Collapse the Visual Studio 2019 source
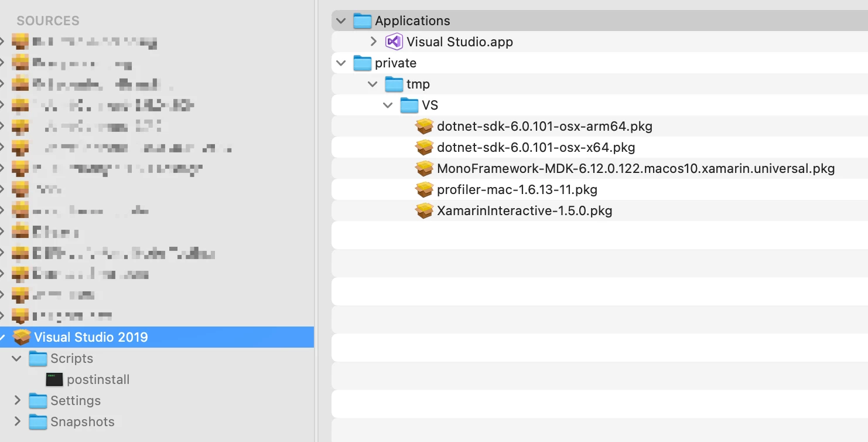 click(2, 338)
